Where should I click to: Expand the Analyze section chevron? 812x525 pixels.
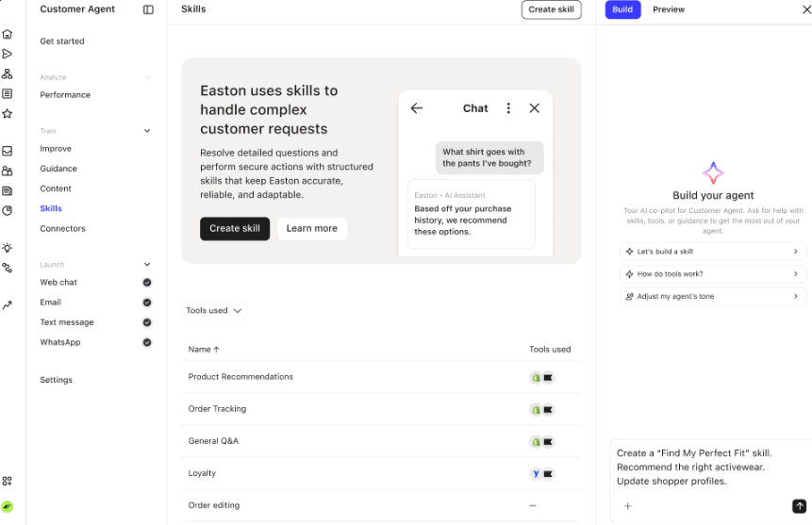click(x=148, y=77)
